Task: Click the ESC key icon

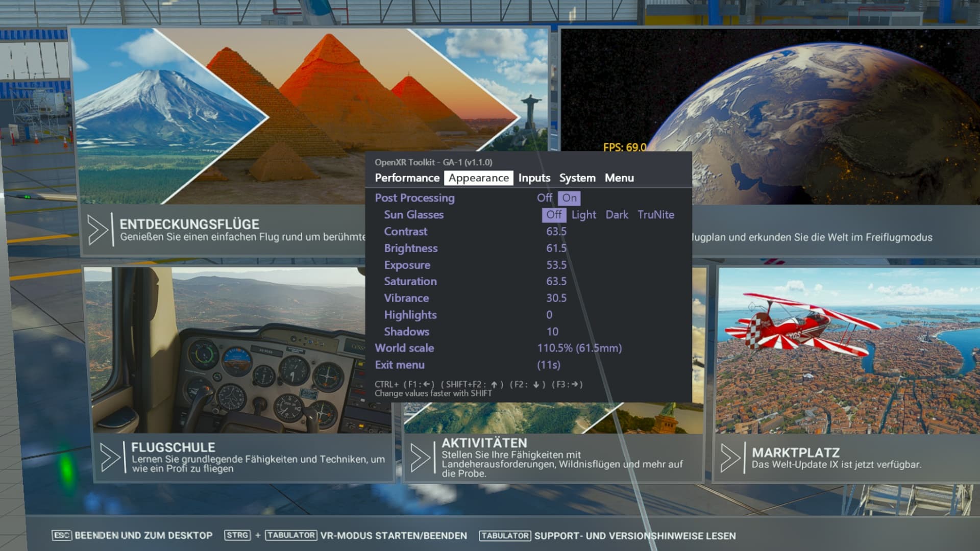Action: tap(62, 535)
